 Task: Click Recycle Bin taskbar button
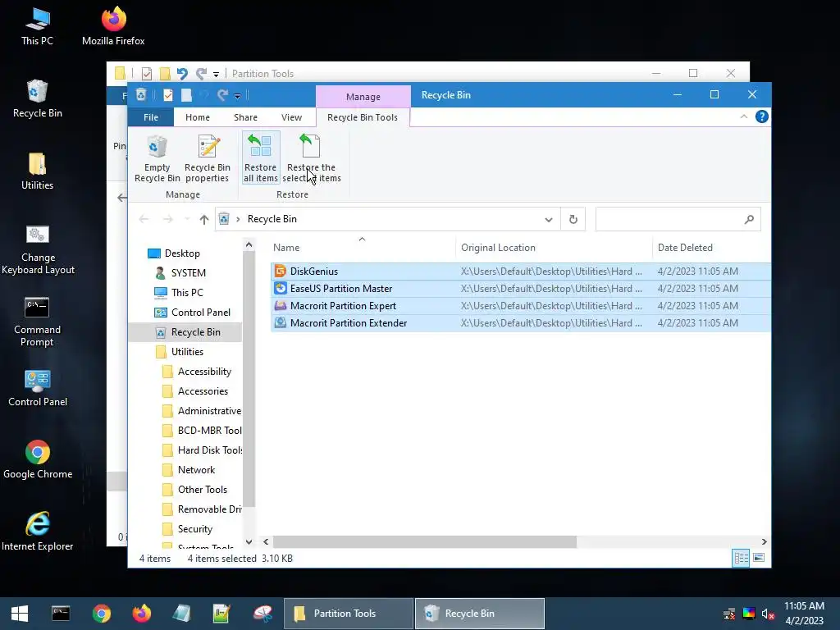tap(480, 614)
